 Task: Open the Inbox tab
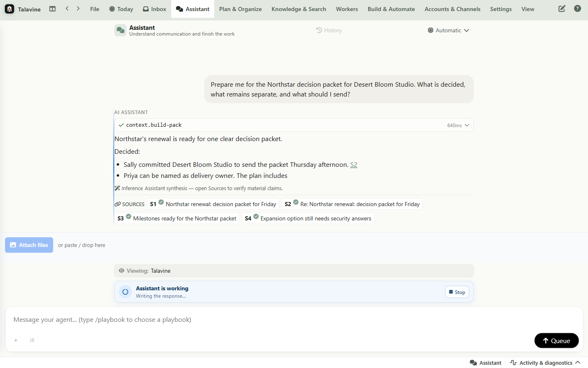[x=154, y=9]
